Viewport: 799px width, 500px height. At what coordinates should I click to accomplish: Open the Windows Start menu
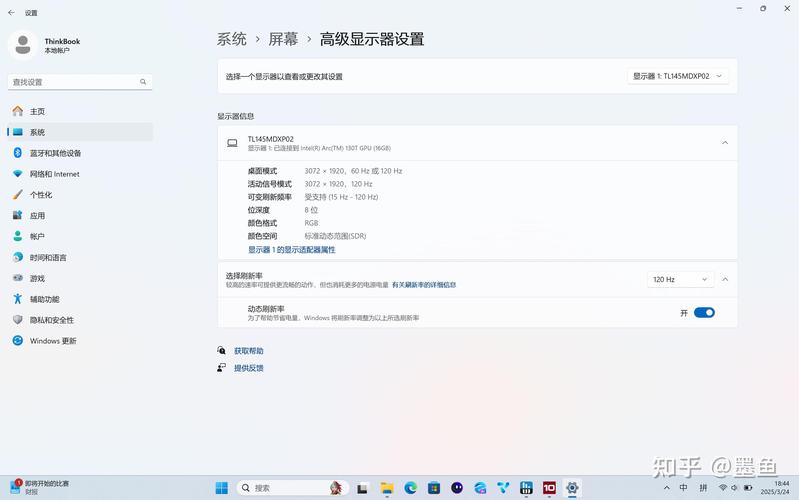tap(222, 488)
